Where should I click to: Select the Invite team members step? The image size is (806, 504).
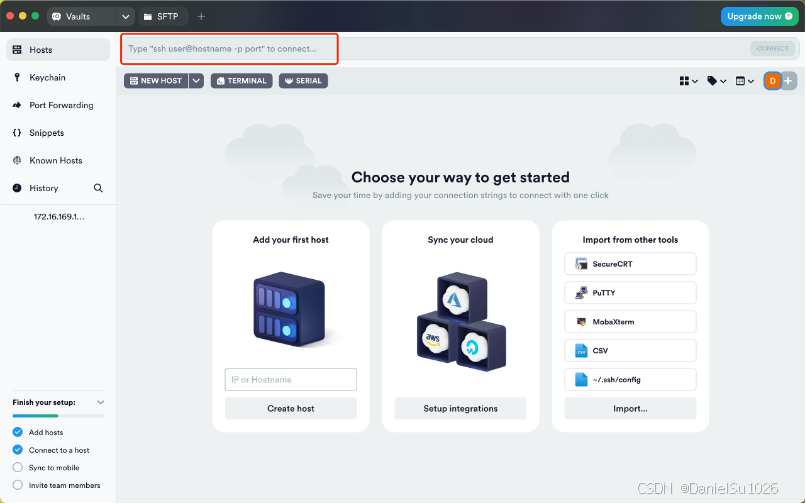pyautogui.click(x=57, y=485)
